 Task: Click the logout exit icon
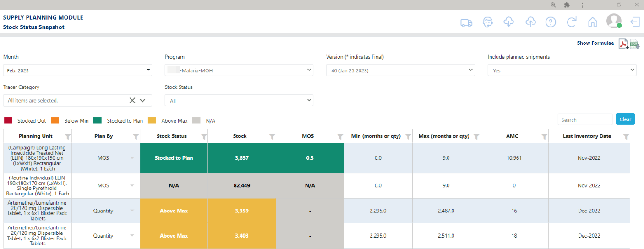635,22
